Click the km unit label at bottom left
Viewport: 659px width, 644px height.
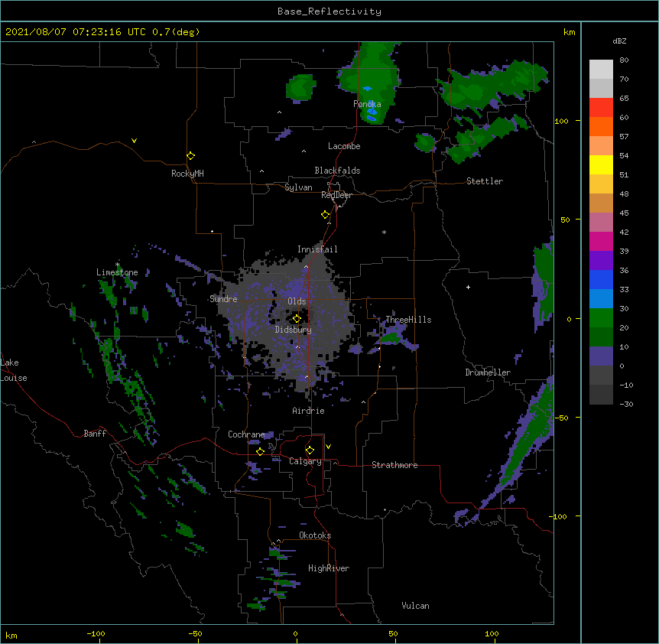pyautogui.click(x=11, y=636)
